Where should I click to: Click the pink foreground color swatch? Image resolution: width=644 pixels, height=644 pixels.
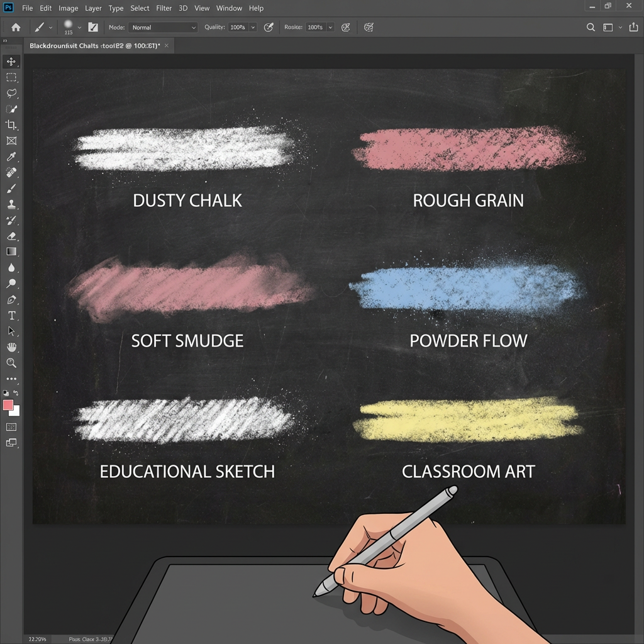point(8,406)
